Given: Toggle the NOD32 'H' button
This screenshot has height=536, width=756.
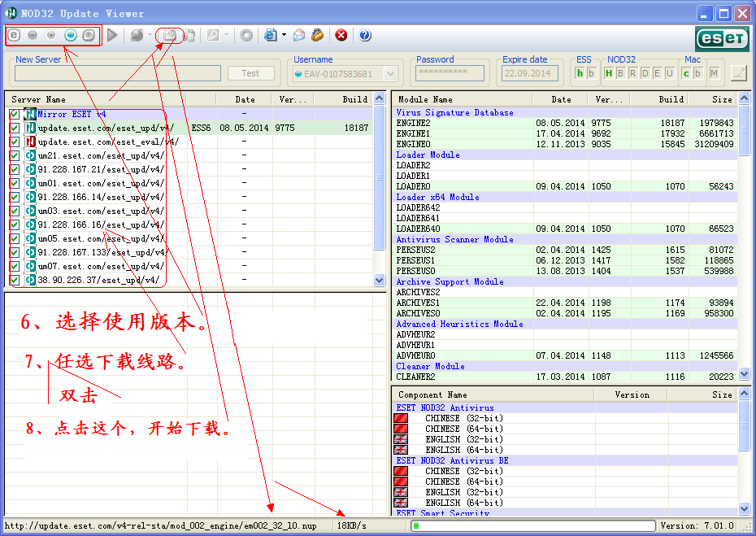Looking at the screenshot, I should (x=609, y=73).
